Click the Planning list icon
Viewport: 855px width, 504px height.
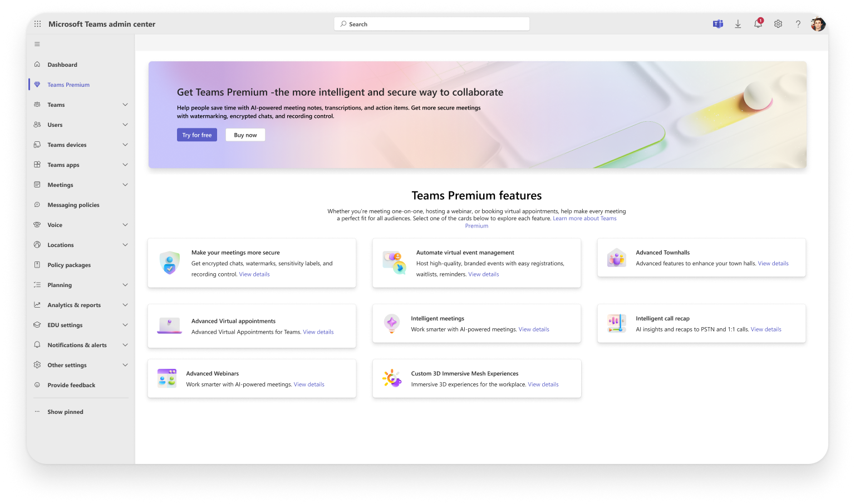point(37,285)
